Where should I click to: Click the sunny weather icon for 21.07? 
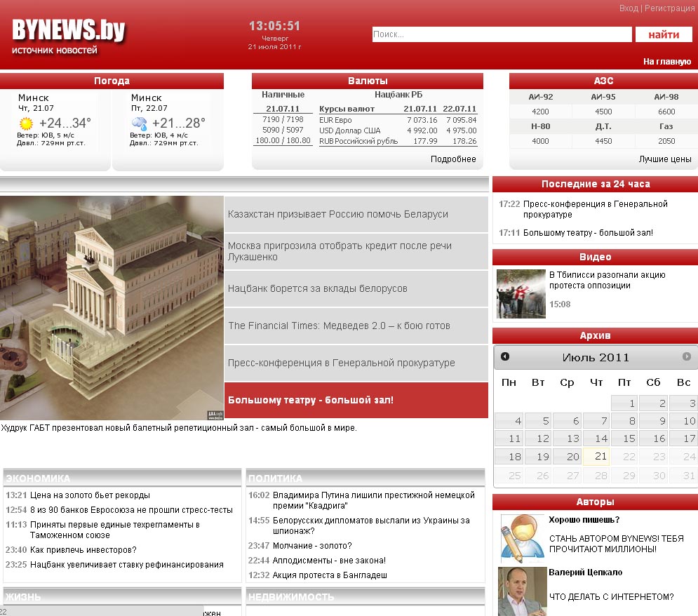26,123
